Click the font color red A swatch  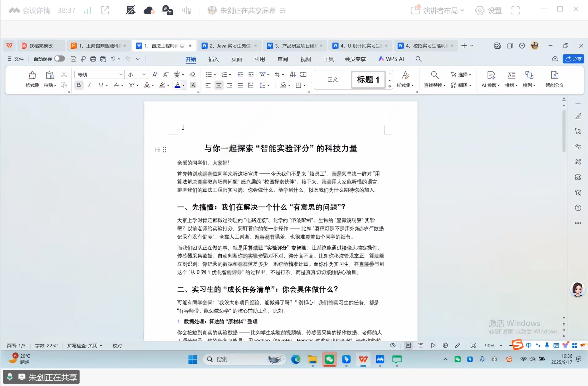click(x=177, y=85)
